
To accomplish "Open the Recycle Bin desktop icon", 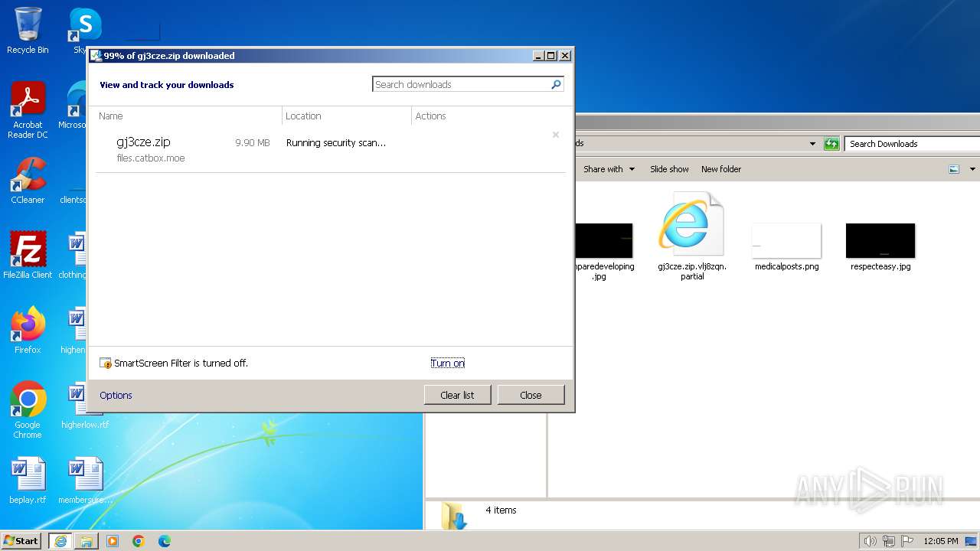I will pyautogui.click(x=28, y=31).
